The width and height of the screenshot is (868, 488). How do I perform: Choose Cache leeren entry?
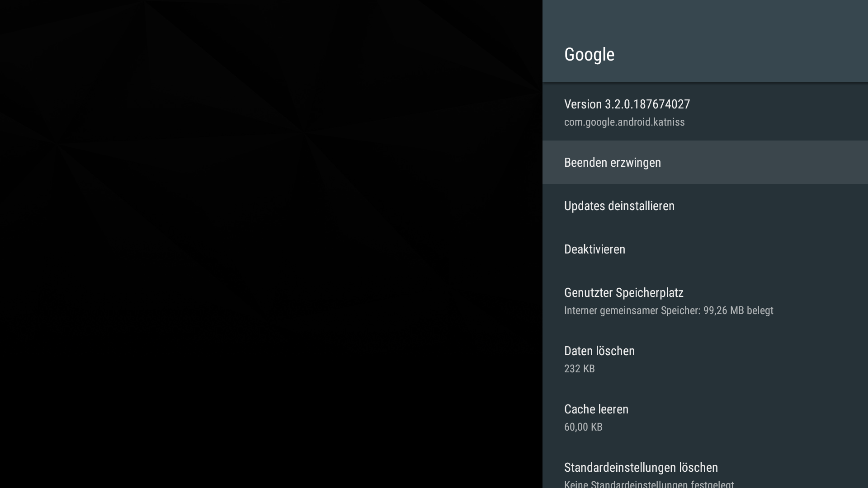point(705,418)
